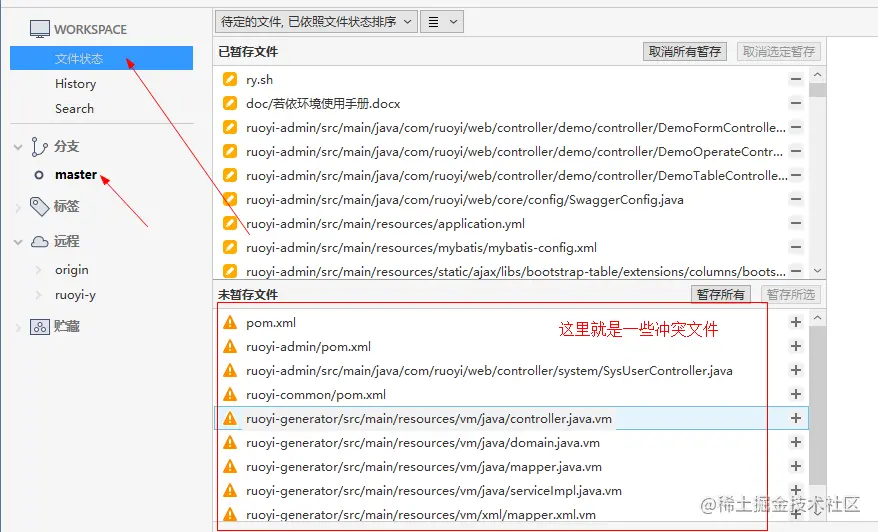
Task: Select the unstaged controller.java.vm file row
Action: [511, 418]
